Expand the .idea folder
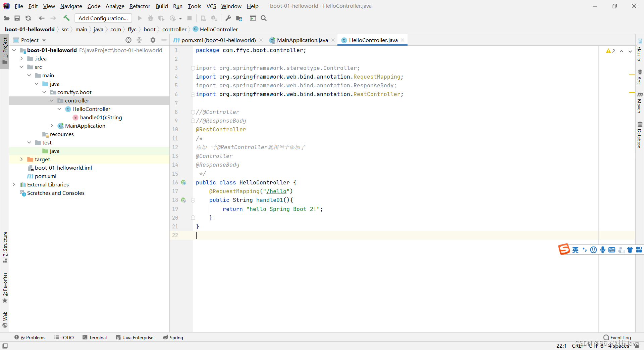 (21, 58)
